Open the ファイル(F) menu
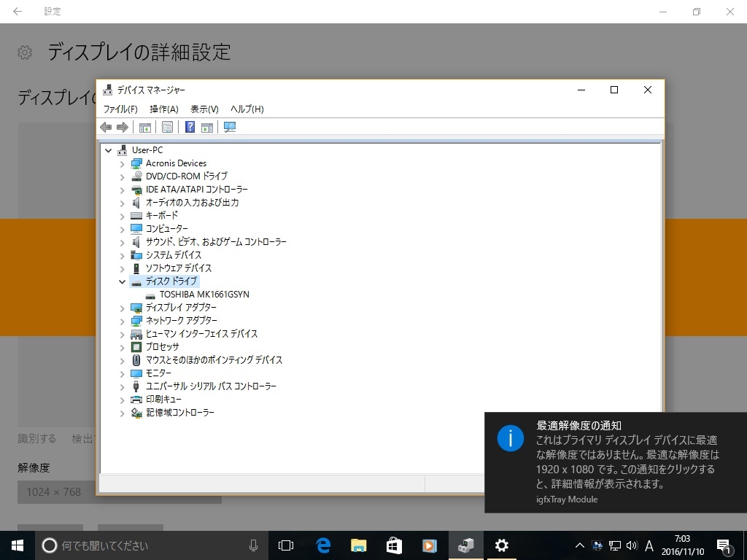The height and width of the screenshot is (560, 747). (120, 109)
